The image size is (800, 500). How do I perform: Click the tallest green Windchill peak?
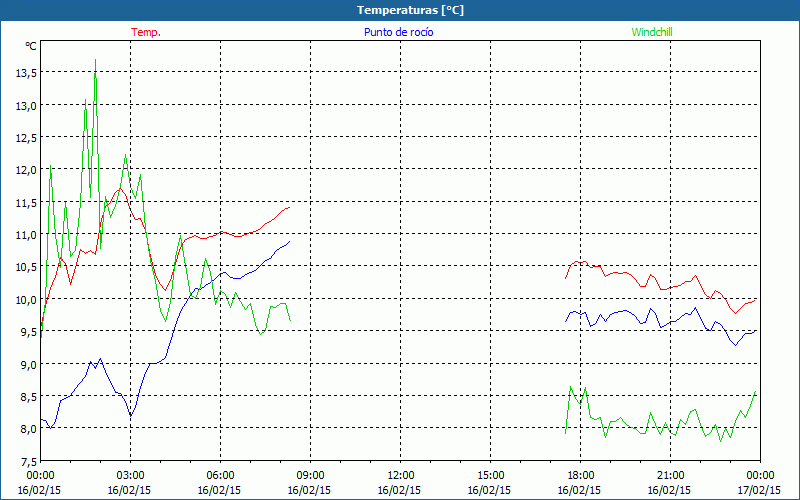pyautogui.click(x=95, y=60)
